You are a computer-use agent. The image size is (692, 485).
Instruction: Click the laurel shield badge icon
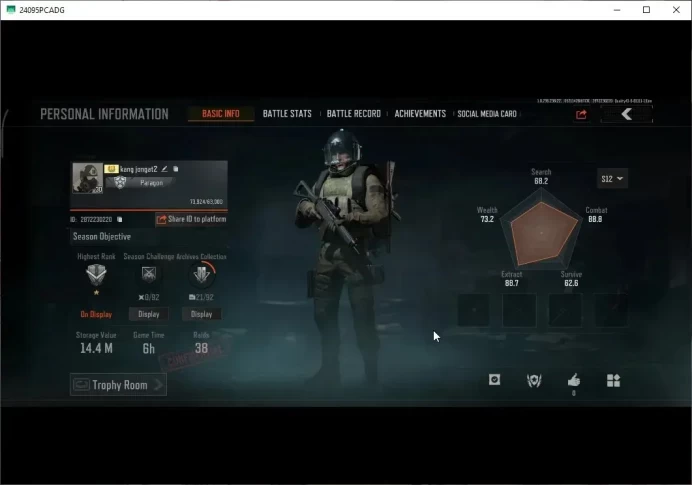click(x=534, y=380)
